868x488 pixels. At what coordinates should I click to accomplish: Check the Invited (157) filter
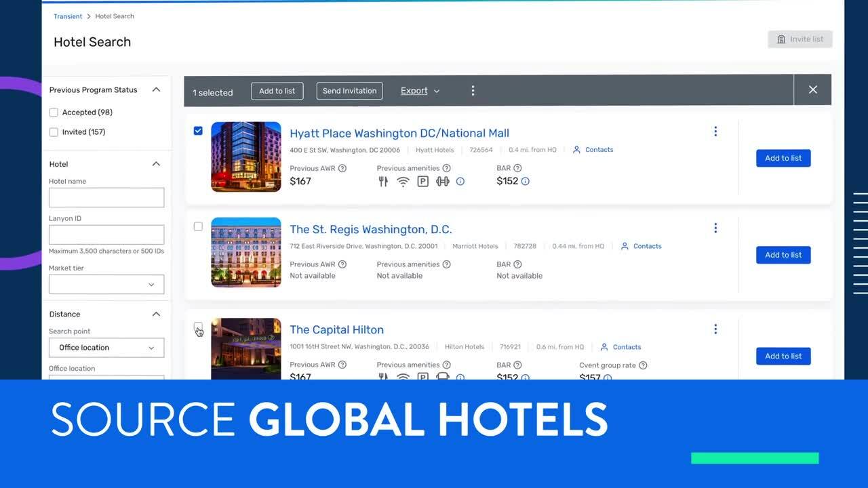[54, 132]
